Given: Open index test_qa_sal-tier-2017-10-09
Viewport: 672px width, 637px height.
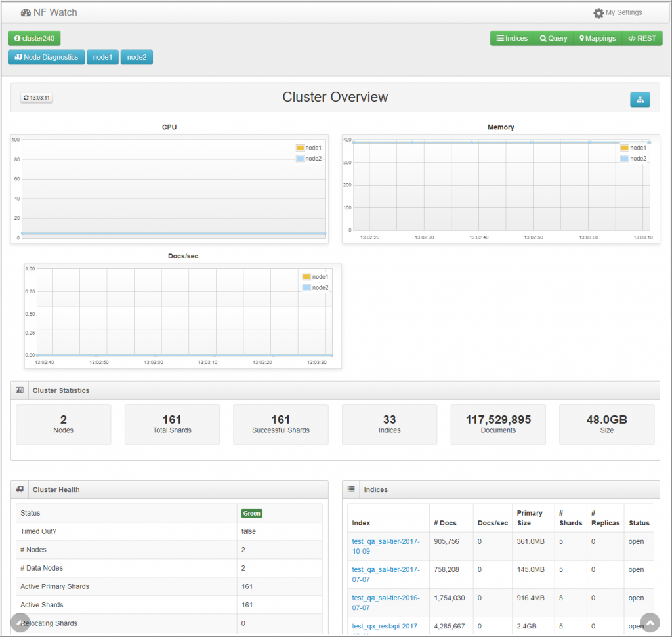Looking at the screenshot, I should click(x=386, y=546).
